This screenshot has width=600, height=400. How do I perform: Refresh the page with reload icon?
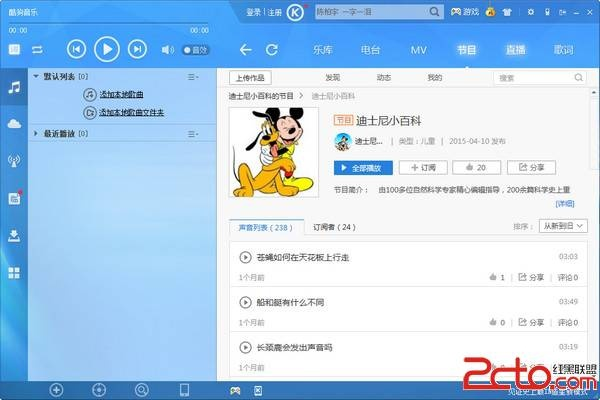pyautogui.click(x=272, y=49)
